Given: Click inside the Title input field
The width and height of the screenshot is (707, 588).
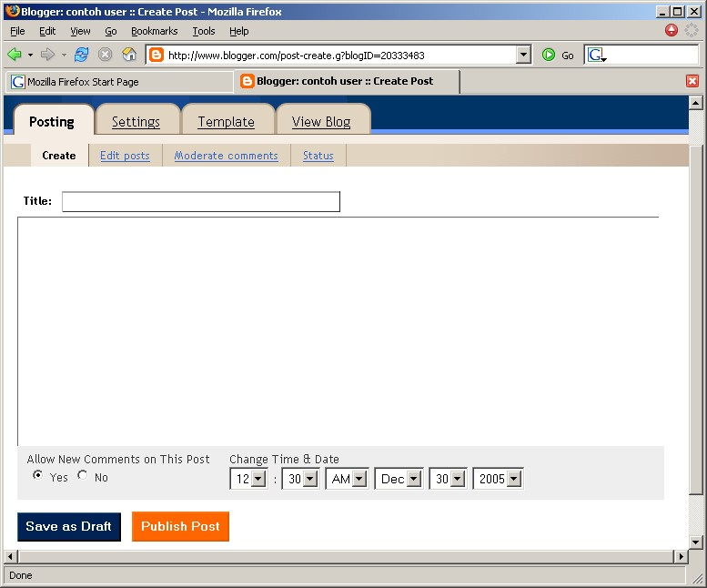Looking at the screenshot, I should tap(201, 201).
